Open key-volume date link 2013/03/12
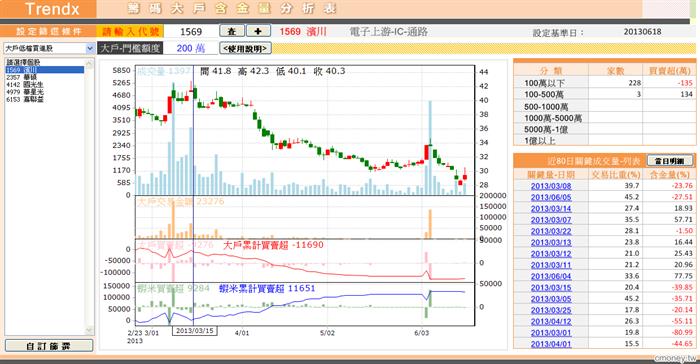 point(551,254)
